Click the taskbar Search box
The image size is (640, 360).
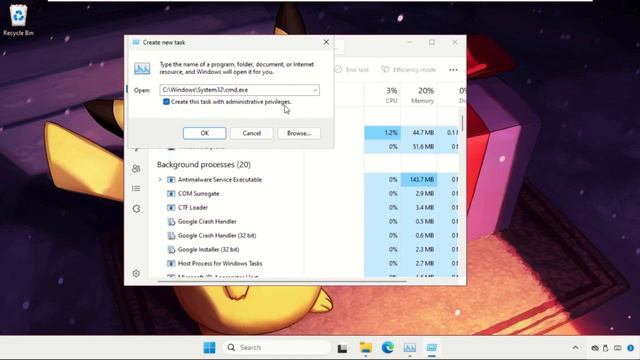tap(276, 347)
